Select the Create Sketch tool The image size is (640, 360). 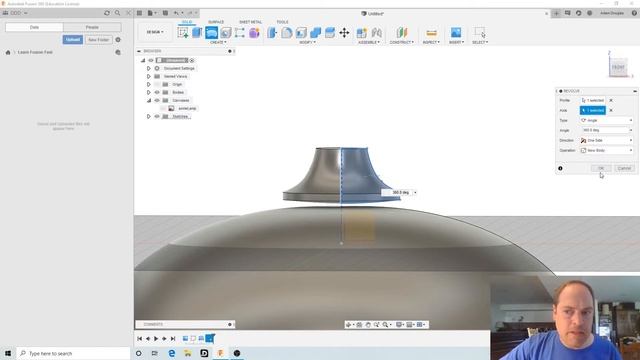pos(183,32)
